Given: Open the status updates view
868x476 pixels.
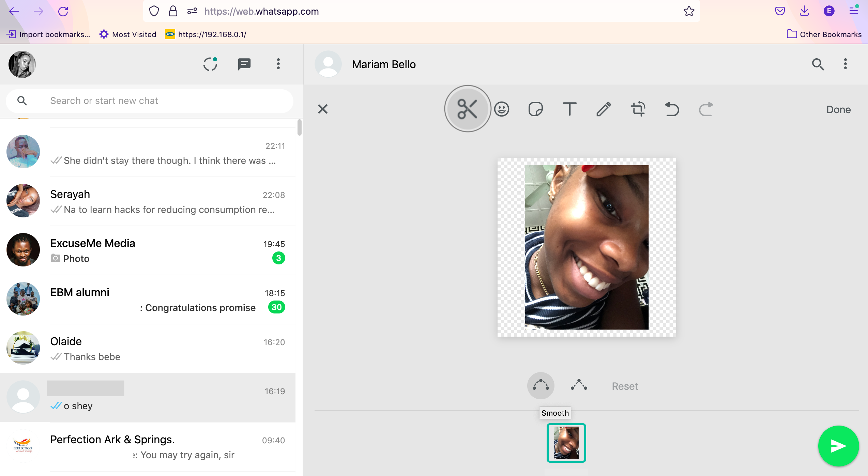Looking at the screenshot, I should [x=211, y=64].
